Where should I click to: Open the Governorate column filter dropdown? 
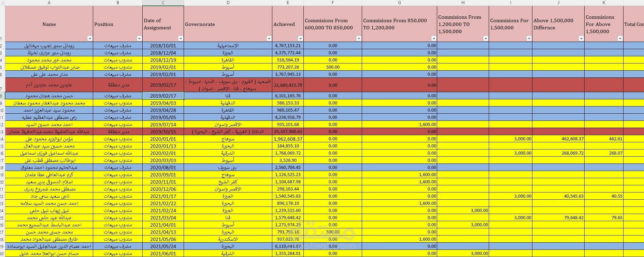[269, 39]
